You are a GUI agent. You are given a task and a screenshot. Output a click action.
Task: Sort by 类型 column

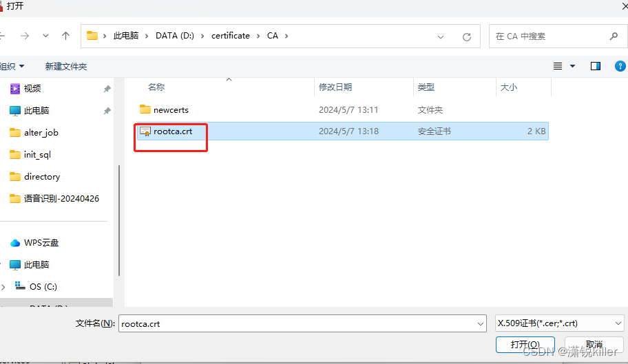[x=426, y=87]
